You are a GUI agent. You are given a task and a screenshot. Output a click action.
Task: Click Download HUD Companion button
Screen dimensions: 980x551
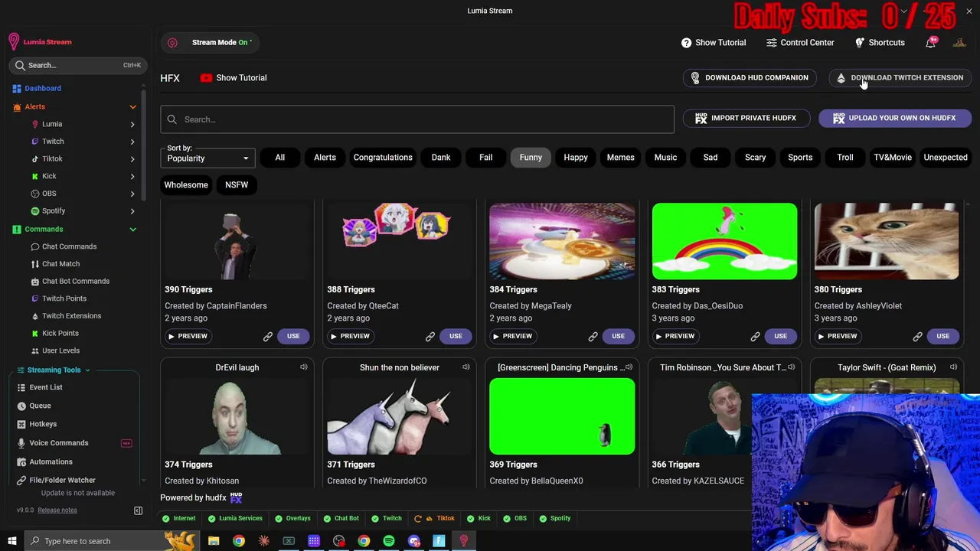[x=749, y=78]
